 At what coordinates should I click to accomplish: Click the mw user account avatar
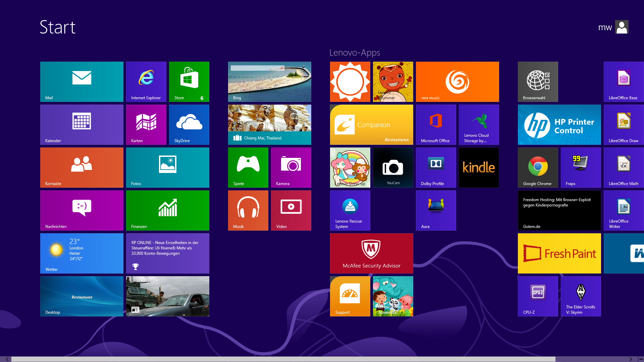pos(622,27)
